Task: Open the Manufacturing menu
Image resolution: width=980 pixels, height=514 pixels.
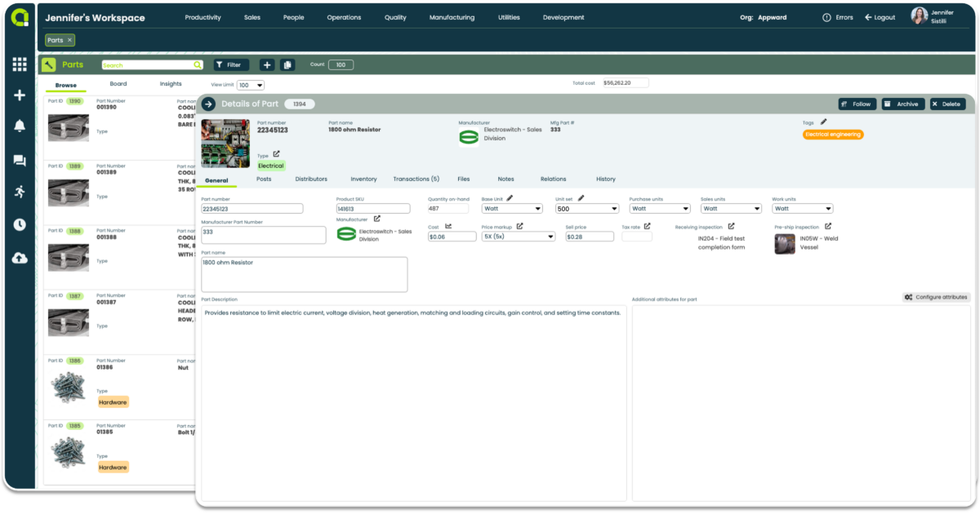Action: click(452, 16)
